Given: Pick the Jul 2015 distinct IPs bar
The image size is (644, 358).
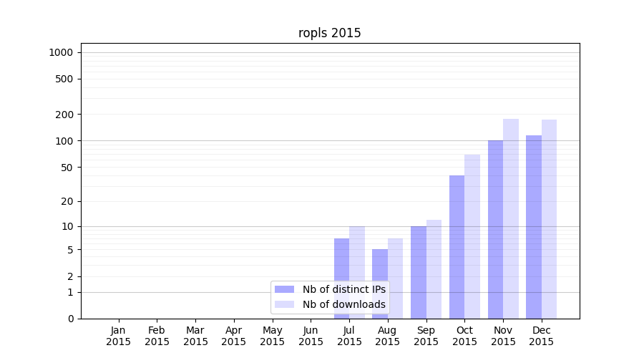Looking at the screenshot, I should pyautogui.click(x=341, y=279).
